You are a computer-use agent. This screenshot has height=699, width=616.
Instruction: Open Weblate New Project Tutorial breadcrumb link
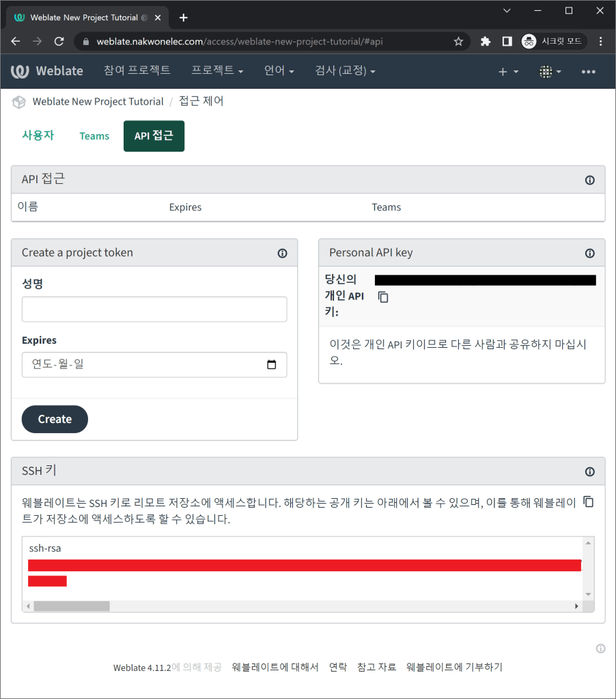point(98,102)
